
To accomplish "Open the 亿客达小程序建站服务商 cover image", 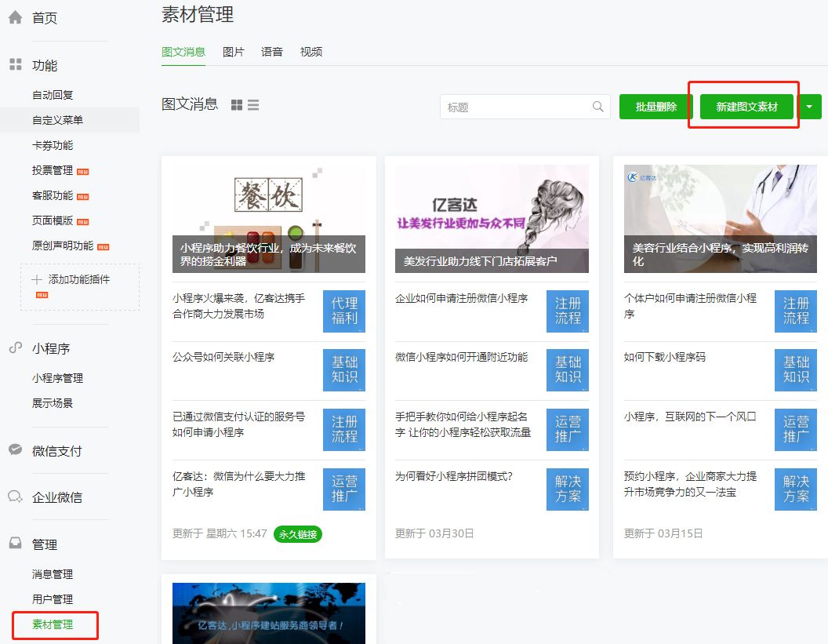I will [269, 613].
